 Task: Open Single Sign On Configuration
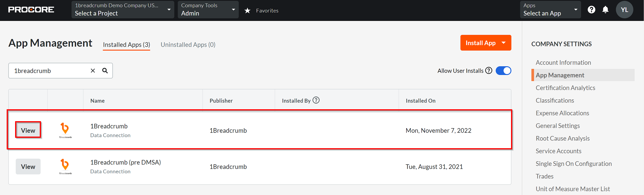574,164
